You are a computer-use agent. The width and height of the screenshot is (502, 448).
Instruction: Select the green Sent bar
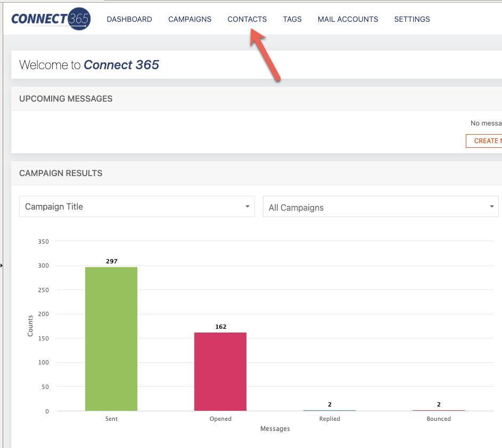point(111,338)
